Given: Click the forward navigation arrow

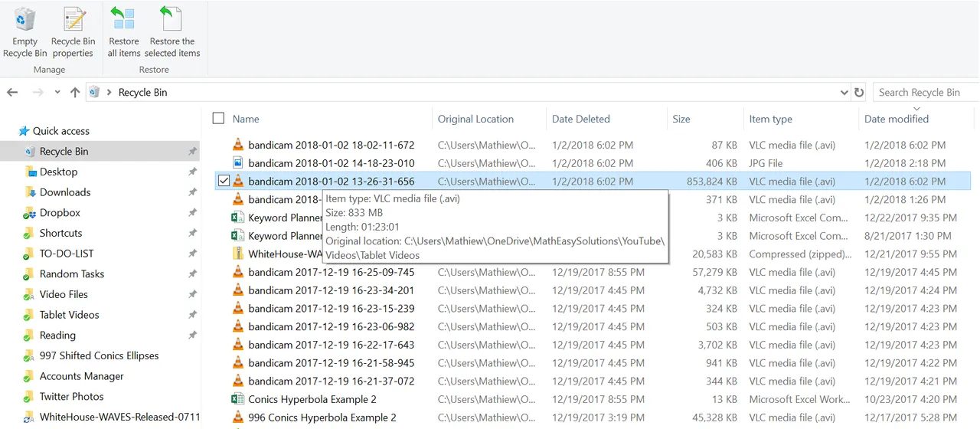Looking at the screenshot, I should [38, 92].
